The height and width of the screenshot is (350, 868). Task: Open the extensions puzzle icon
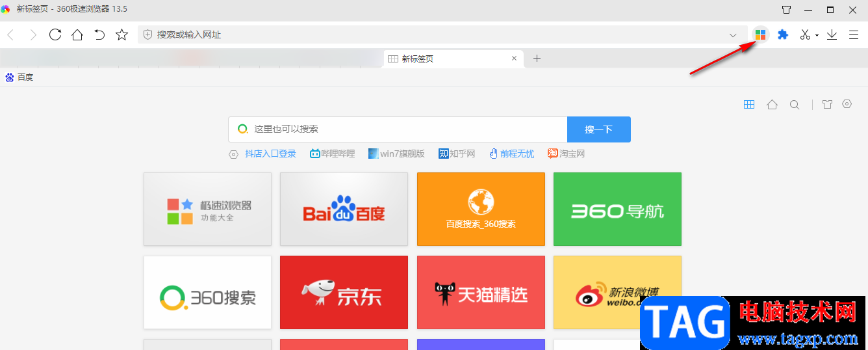[x=783, y=35]
